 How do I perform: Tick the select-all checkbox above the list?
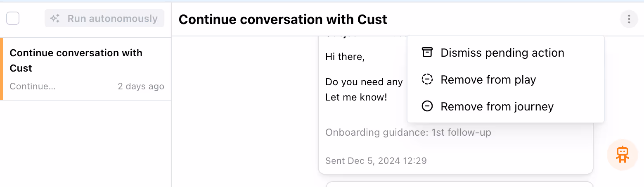click(x=13, y=19)
